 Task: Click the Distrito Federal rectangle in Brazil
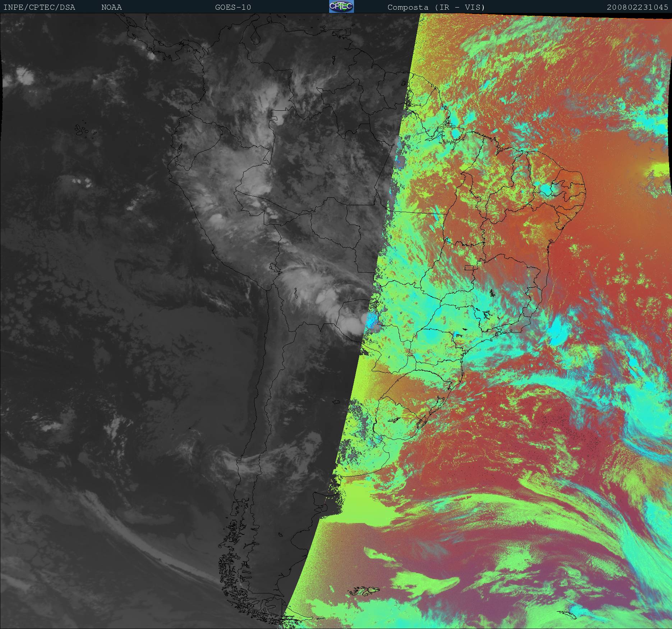point(469,267)
